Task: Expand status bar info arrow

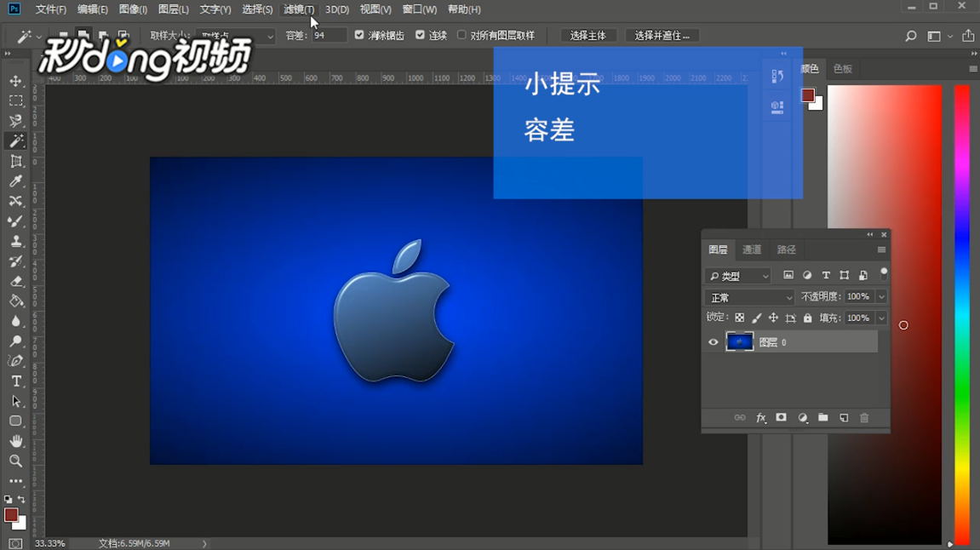Action: [x=204, y=544]
